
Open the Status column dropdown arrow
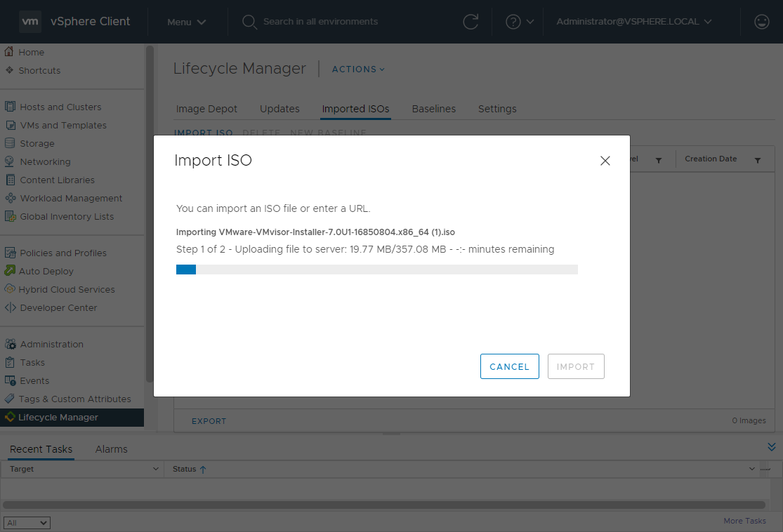pyautogui.click(x=752, y=469)
